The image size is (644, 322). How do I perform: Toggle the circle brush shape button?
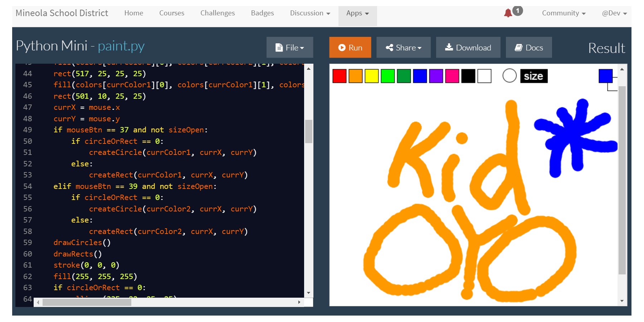pyautogui.click(x=509, y=76)
